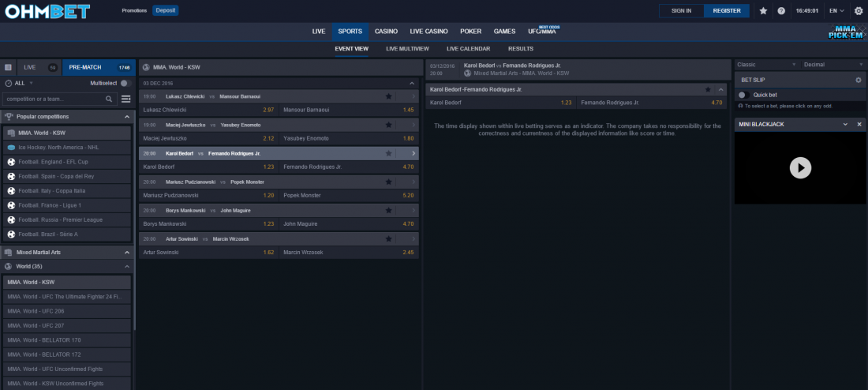Image resolution: width=868 pixels, height=390 pixels.
Task: Star the Karol Bedorf market in detail panel
Action: (708, 89)
